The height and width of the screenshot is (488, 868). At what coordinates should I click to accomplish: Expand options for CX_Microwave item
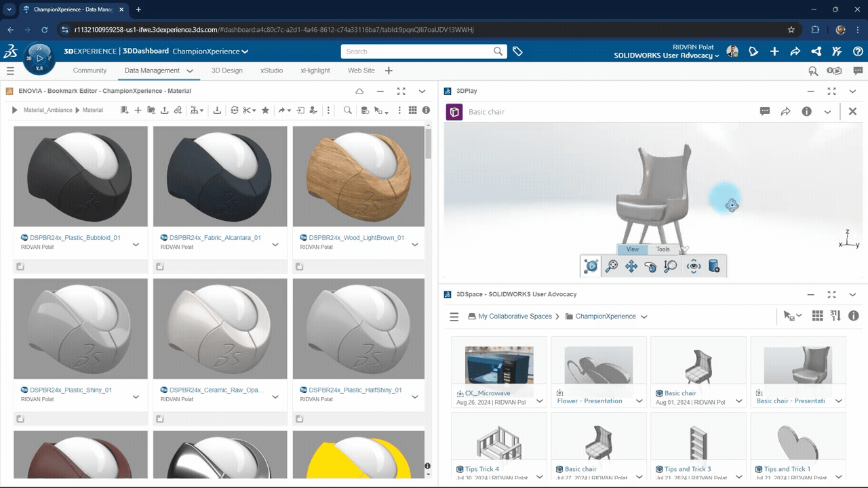point(540,401)
